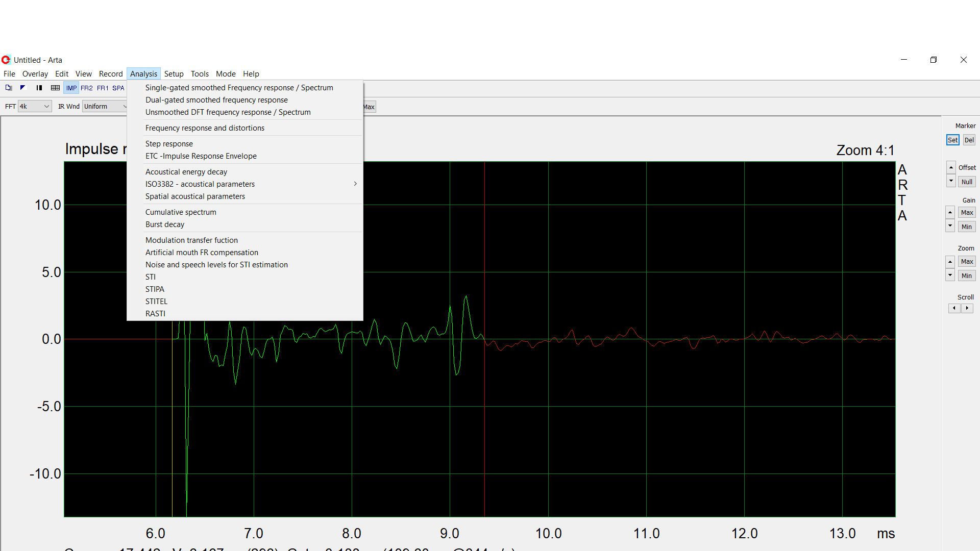Select Modulation transfer fuction
This screenshot has width=980, height=551.
coord(245,240)
